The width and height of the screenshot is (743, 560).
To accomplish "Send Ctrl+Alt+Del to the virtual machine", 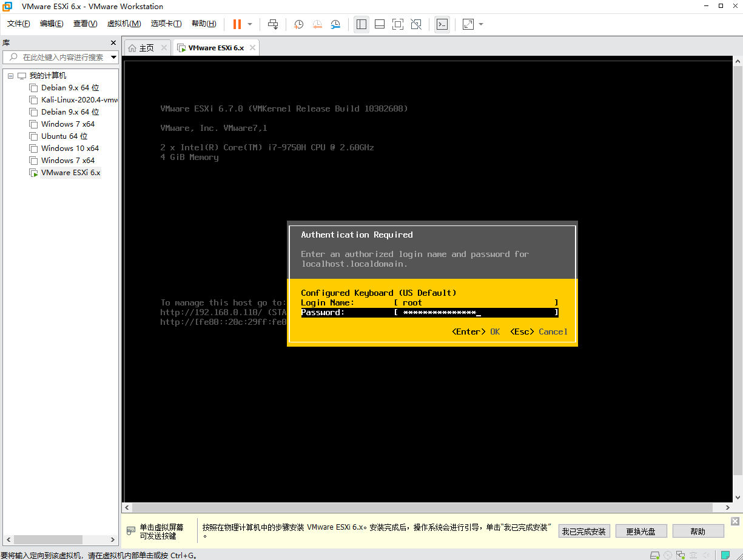I will [x=273, y=24].
